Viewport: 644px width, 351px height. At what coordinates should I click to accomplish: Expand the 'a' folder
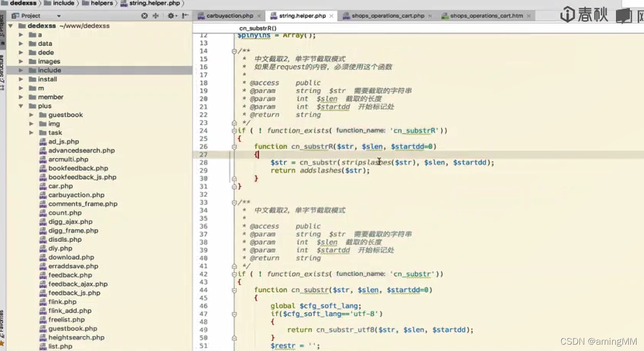[x=21, y=35]
